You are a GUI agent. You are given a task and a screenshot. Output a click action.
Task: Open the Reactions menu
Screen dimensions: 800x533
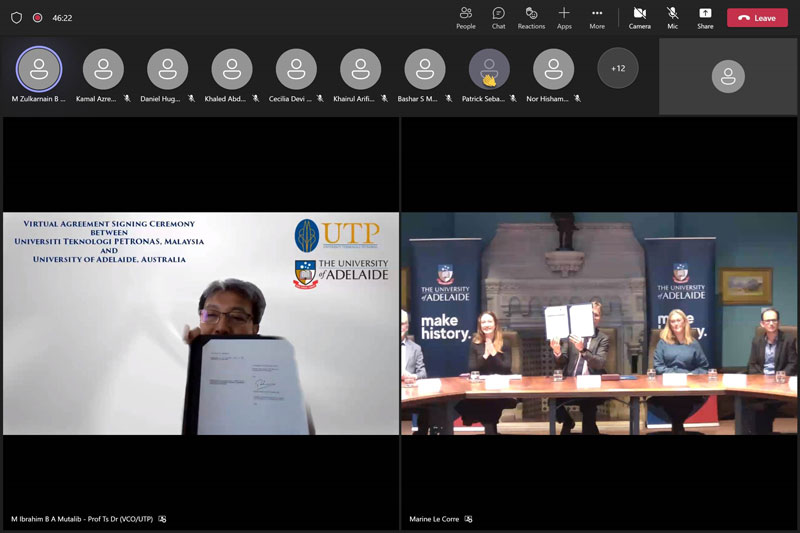[531, 18]
